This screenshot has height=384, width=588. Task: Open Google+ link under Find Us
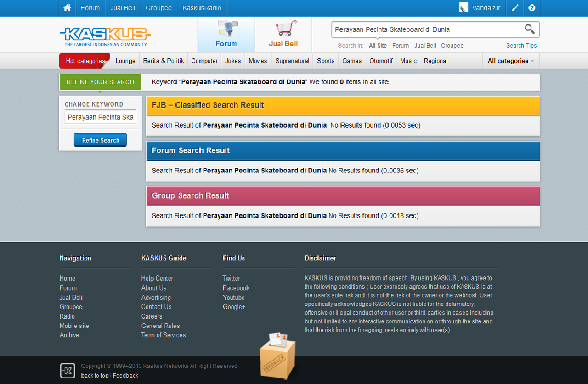[234, 307]
